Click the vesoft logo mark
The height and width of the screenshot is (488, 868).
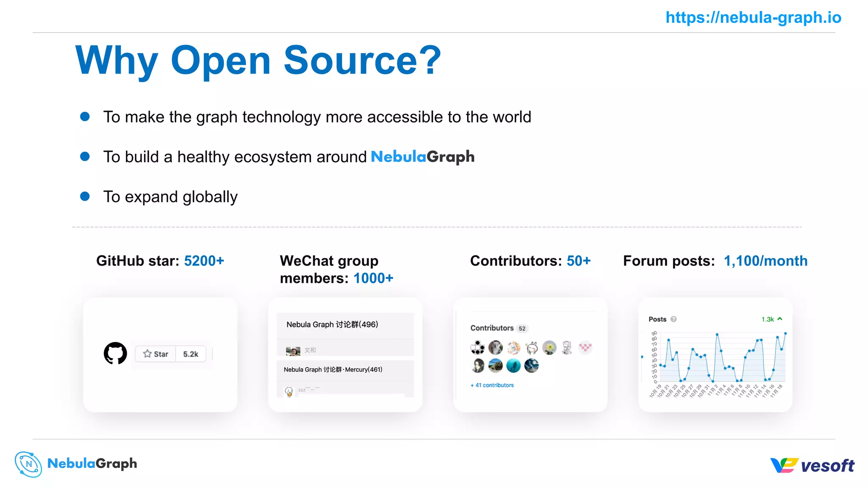pos(784,465)
